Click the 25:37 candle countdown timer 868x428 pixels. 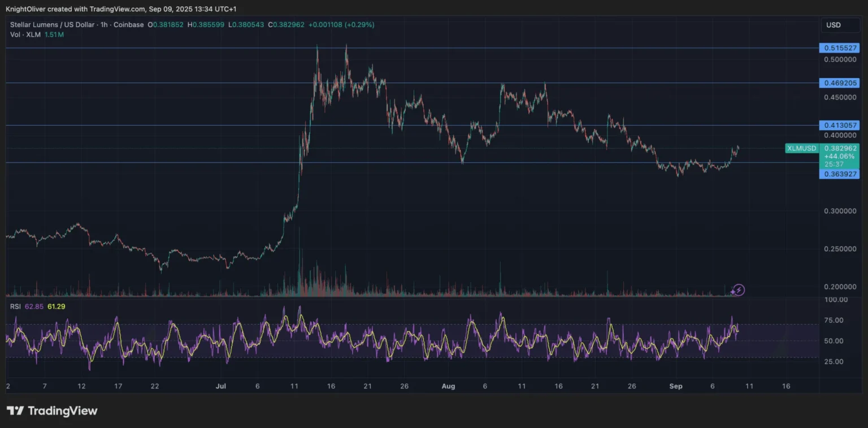(833, 164)
